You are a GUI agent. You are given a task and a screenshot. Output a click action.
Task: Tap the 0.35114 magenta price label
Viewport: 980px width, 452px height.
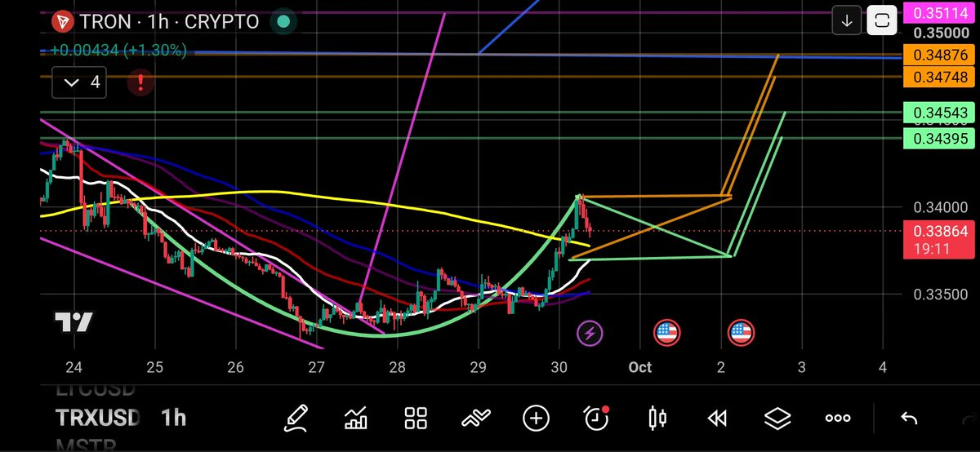(940, 12)
